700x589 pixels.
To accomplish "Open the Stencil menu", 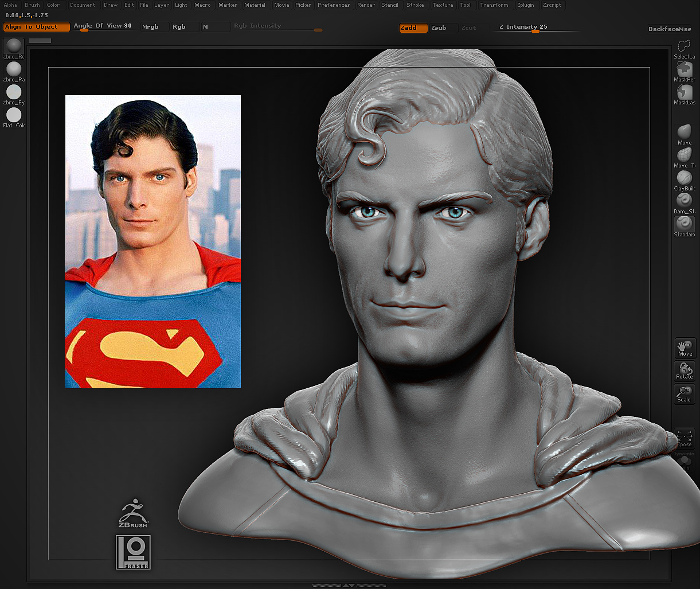I will tap(390, 5).
